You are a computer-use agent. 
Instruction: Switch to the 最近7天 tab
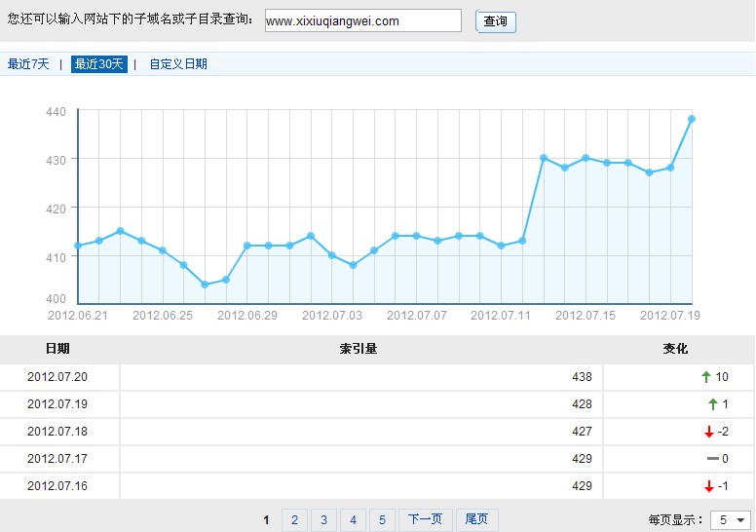coord(27,64)
